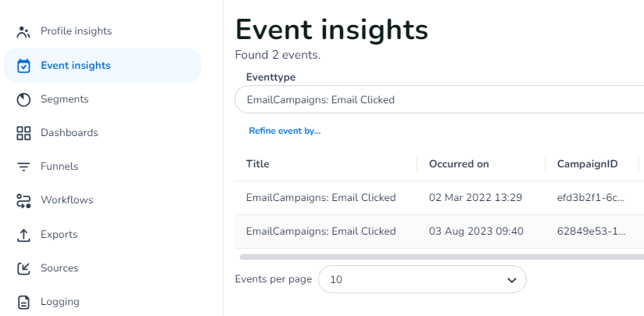644x316 pixels.
Task: Click the Logging document icon
Action: [x=23, y=302]
